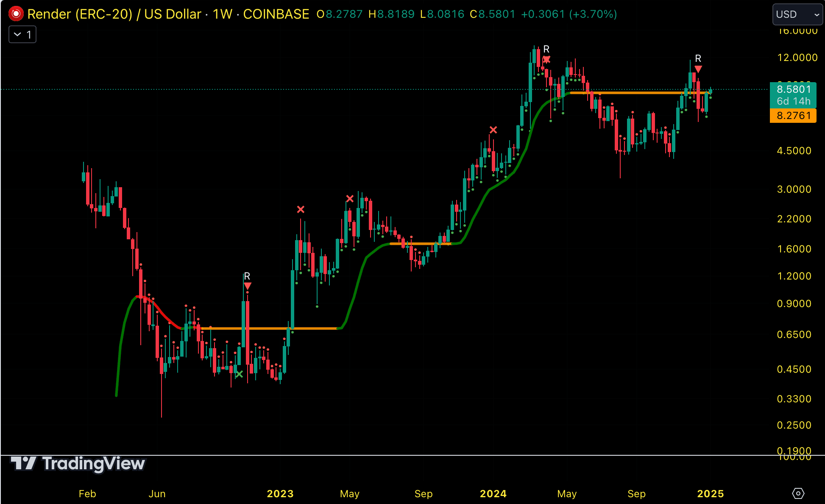Click the 2025 time axis label
The height and width of the screenshot is (504, 825).
click(x=711, y=493)
